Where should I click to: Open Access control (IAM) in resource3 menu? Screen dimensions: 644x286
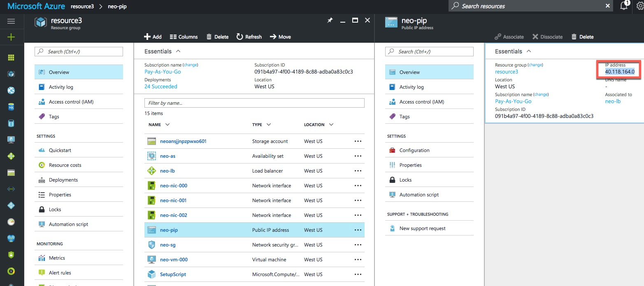(x=79, y=101)
